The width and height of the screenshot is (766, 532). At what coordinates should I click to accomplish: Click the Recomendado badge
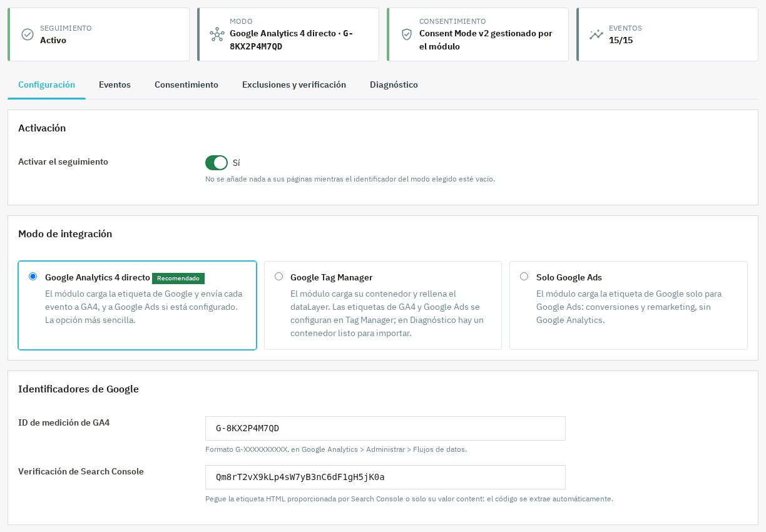pyautogui.click(x=178, y=278)
